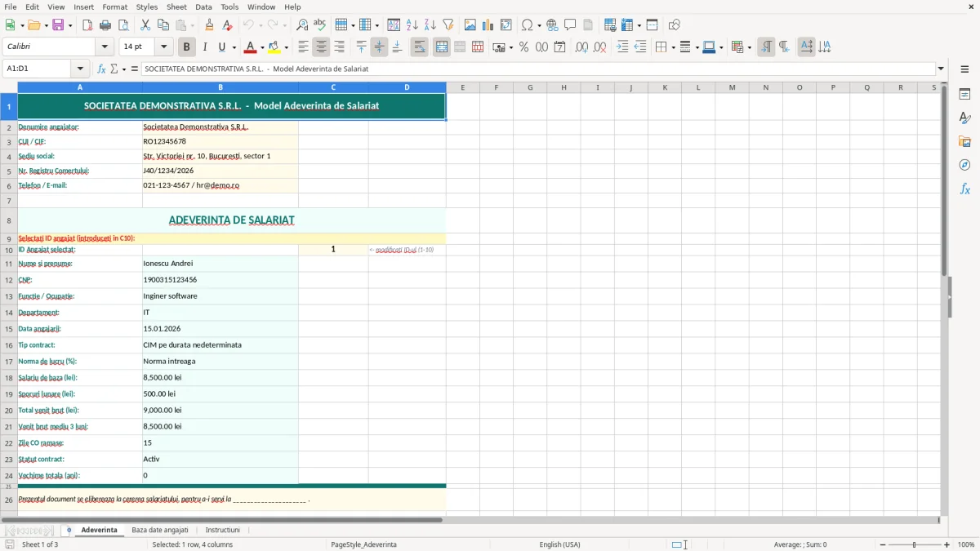Sort ascending A to Z
Image resolution: width=980 pixels, height=551 pixels.
pyautogui.click(x=412, y=25)
